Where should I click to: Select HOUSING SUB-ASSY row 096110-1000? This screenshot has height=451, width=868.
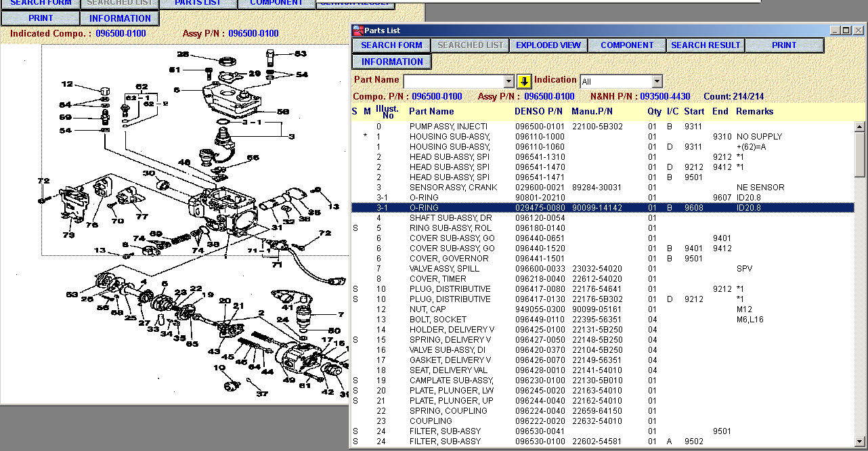coord(603,137)
